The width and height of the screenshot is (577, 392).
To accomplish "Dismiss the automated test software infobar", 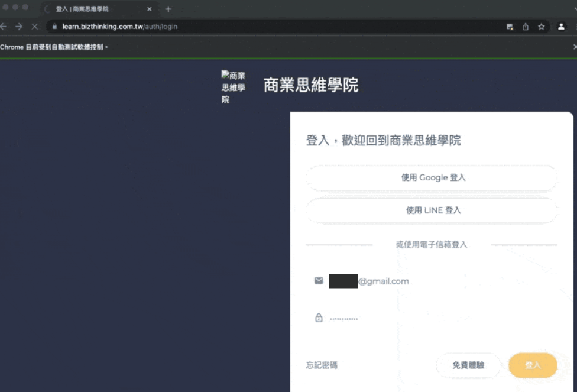I will click(x=575, y=47).
